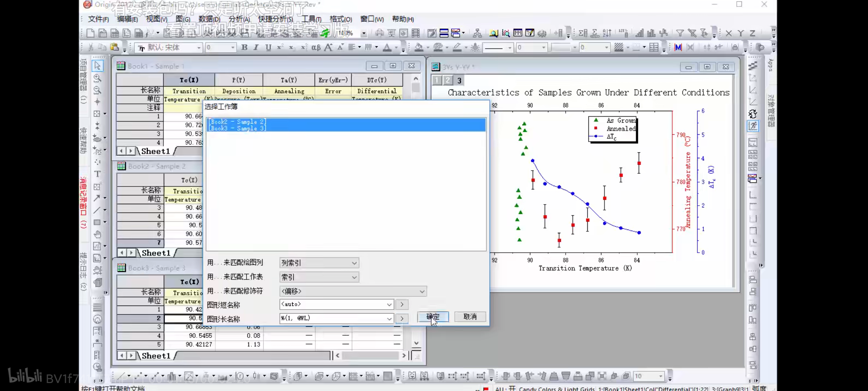Viewport: 868px width, 391px height.
Task: Click the 确定 button
Action: tap(433, 317)
